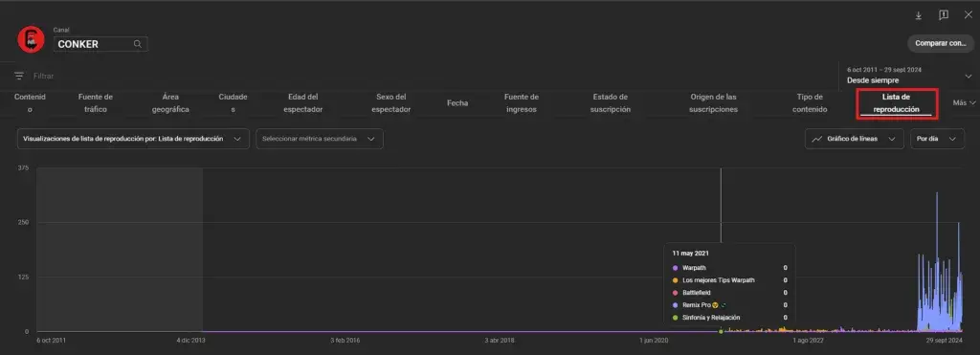Click the Warpath entry in tooltip
Image resolution: width=980 pixels, height=355 pixels.
729,268
